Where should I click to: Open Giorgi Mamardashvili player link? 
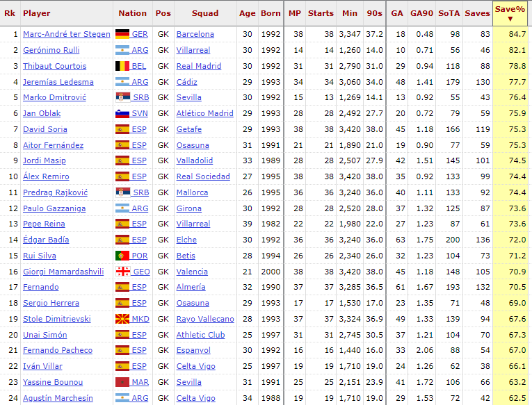(x=63, y=272)
